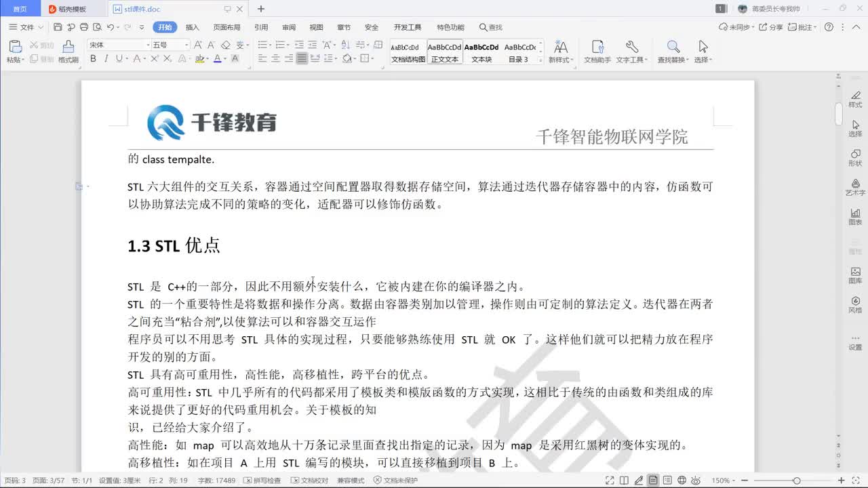This screenshot has width=868, height=488.
Task: Click the Decrease indent icon
Action: click(x=298, y=45)
